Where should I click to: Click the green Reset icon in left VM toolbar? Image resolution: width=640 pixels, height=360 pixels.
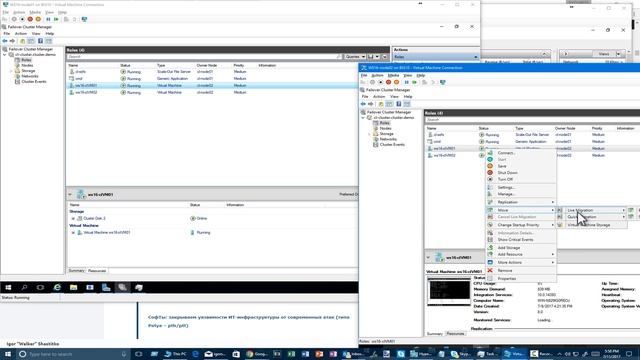pos(56,19)
